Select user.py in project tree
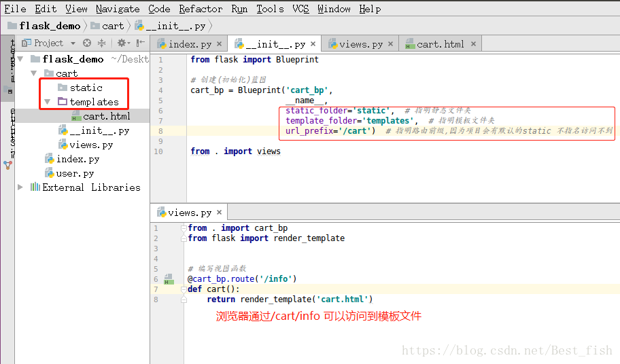 pos(75,173)
